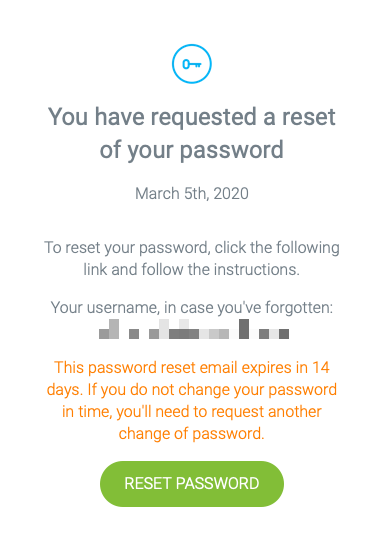Click the "You have requested a reset" heading line
The height and width of the screenshot is (552, 386).
point(192,117)
